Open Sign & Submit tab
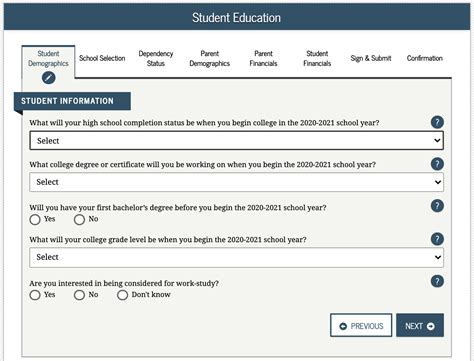This screenshot has width=474, height=361. pos(371,58)
